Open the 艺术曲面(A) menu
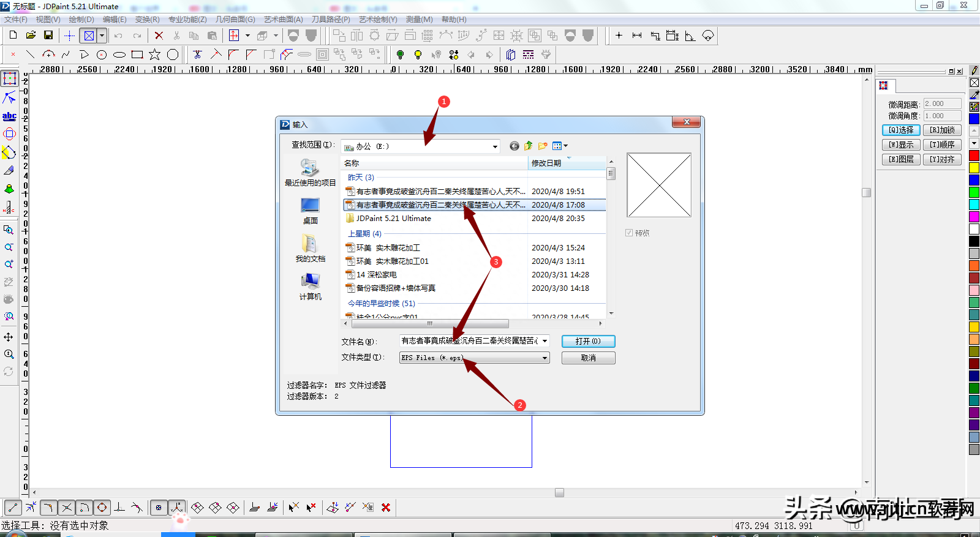The image size is (980, 537). pos(283,20)
